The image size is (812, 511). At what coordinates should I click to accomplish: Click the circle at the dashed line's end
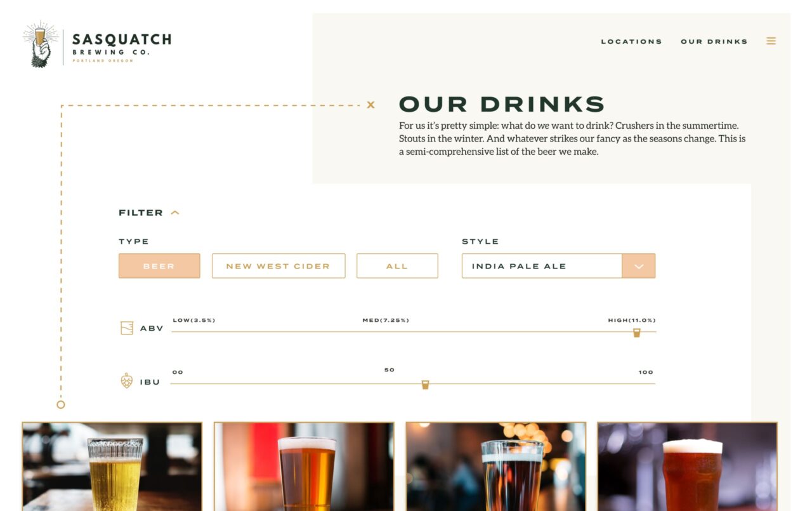(x=61, y=404)
